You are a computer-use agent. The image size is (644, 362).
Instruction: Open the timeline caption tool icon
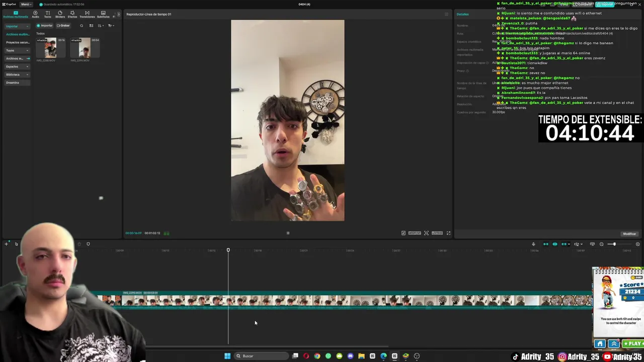click(x=592, y=244)
